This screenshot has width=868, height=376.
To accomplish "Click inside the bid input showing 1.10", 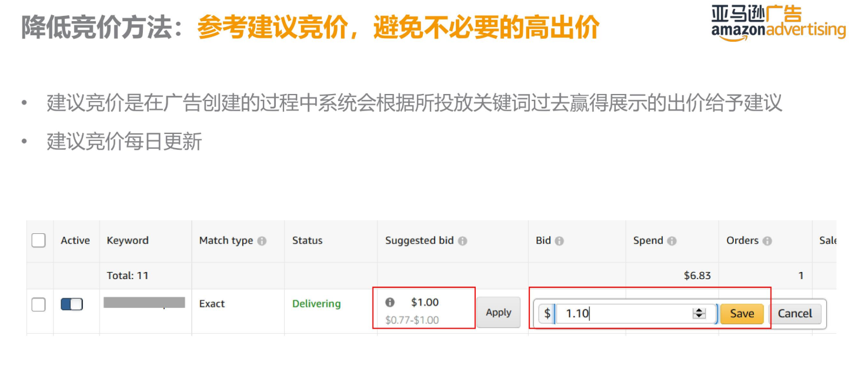I will 623,313.
